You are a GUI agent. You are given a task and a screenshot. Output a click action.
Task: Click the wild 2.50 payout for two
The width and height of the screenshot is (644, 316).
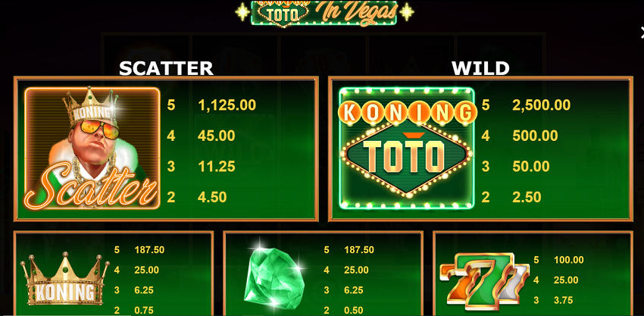pos(526,197)
